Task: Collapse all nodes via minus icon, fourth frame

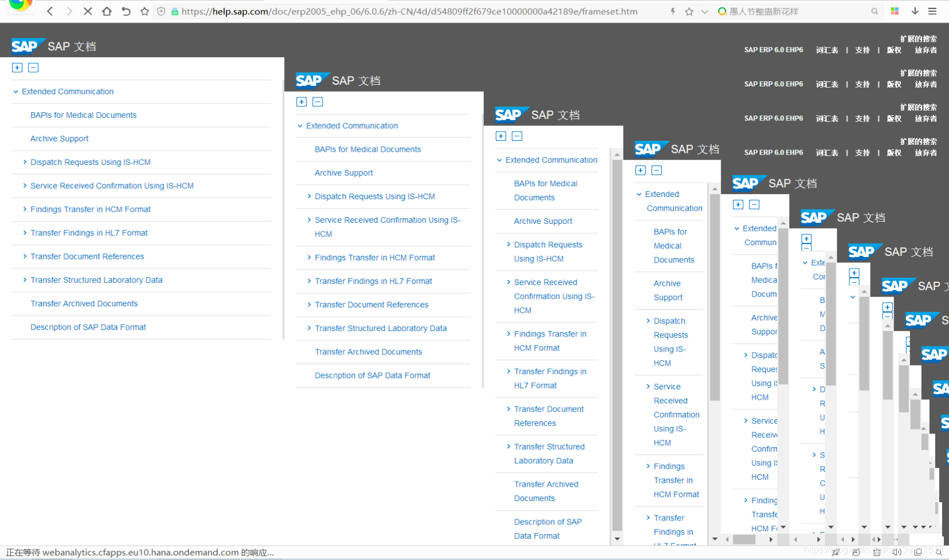Action: click(657, 171)
